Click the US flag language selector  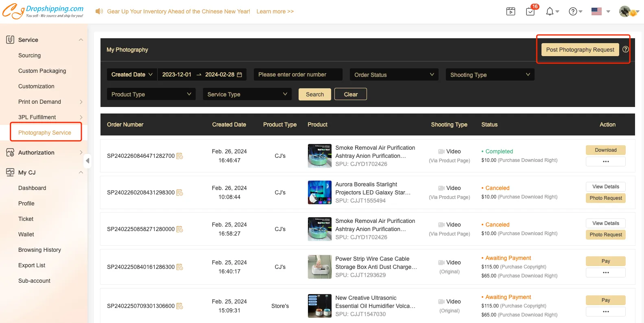(597, 11)
